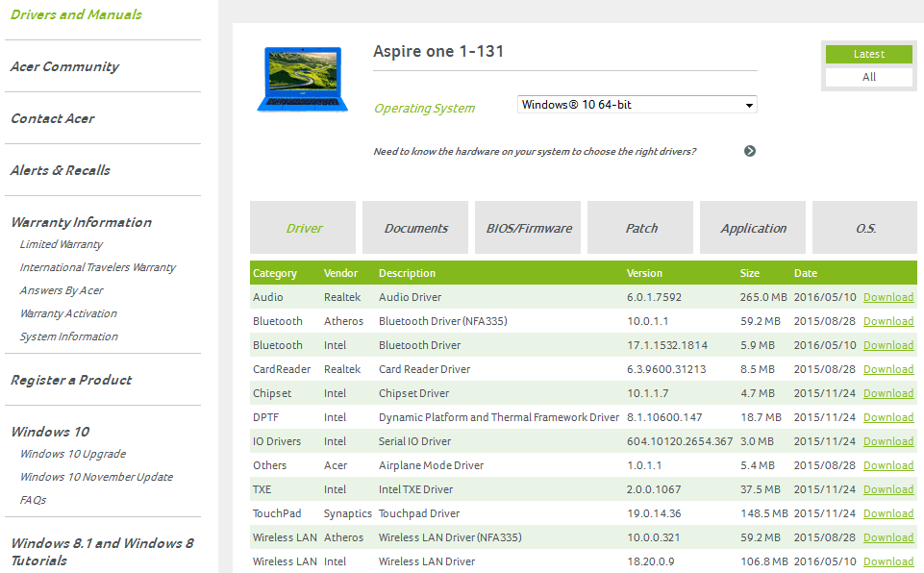Open the FAQs link

tap(33, 499)
